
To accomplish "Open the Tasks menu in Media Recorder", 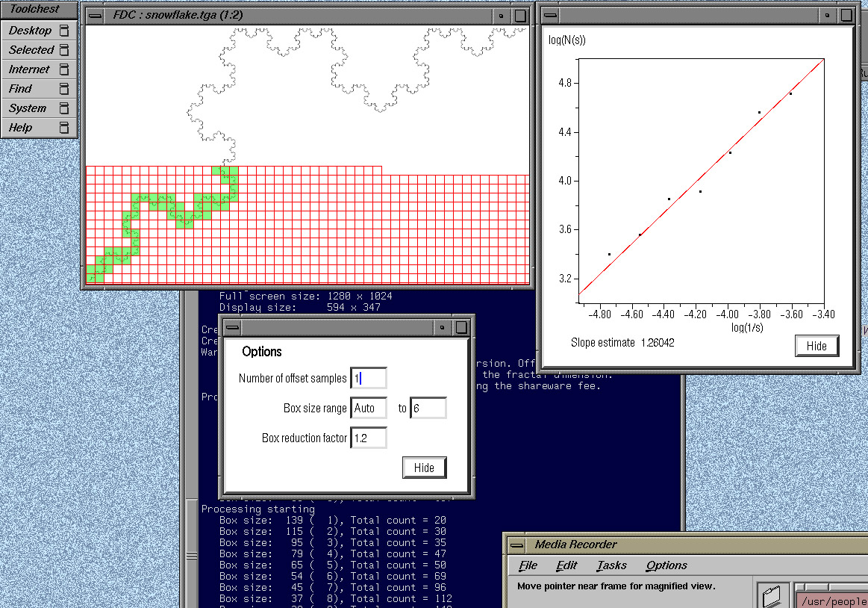I will 611,565.
